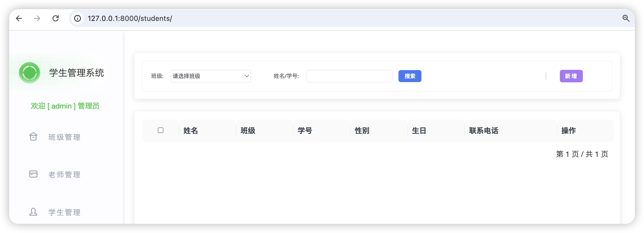Reload the page with refresh icon

point(56,18)
